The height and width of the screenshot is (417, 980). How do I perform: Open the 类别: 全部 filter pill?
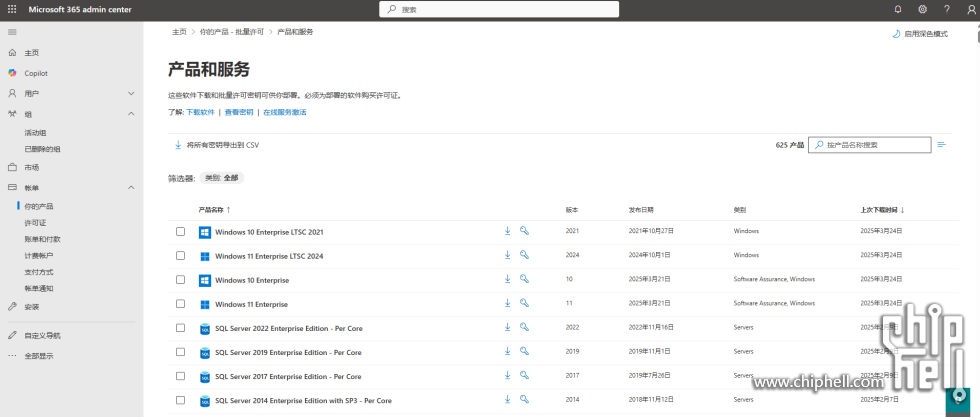coord(222,178)
